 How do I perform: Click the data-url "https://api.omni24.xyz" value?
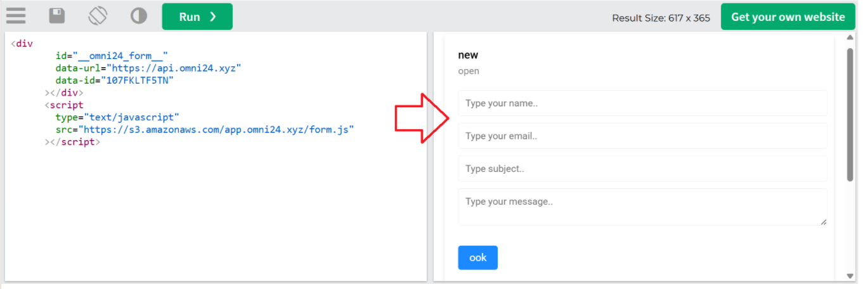pyautogui.click(x=174, y=68)
